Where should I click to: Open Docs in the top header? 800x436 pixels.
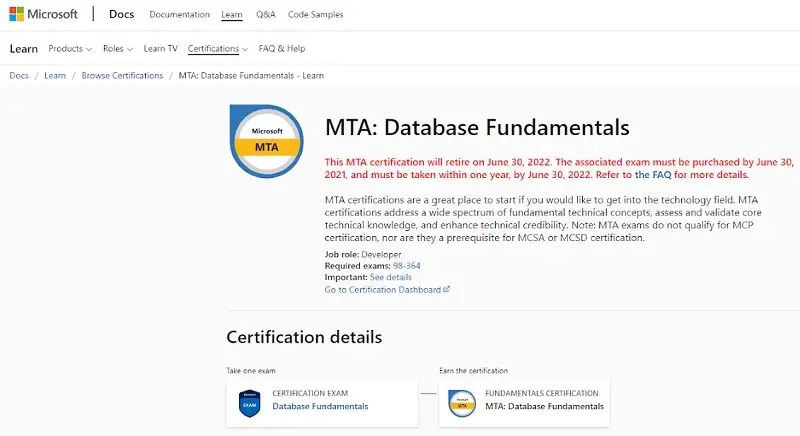[x=121, y=14]
